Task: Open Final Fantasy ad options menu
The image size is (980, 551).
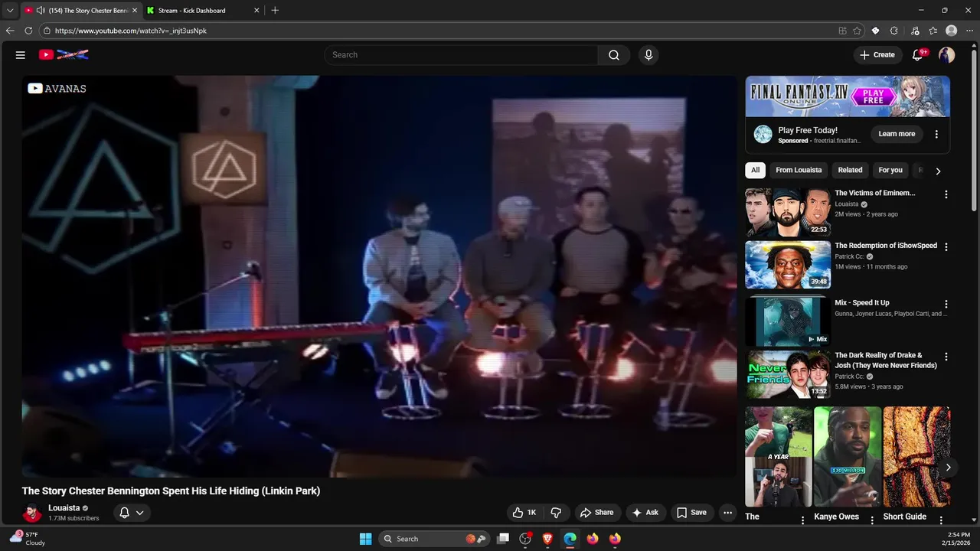Action: pyautogui.click(x=936, y=134)
